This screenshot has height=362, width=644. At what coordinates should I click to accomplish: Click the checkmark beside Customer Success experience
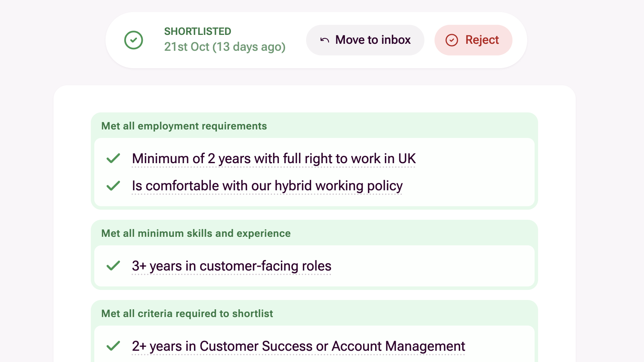click(113, 346)
